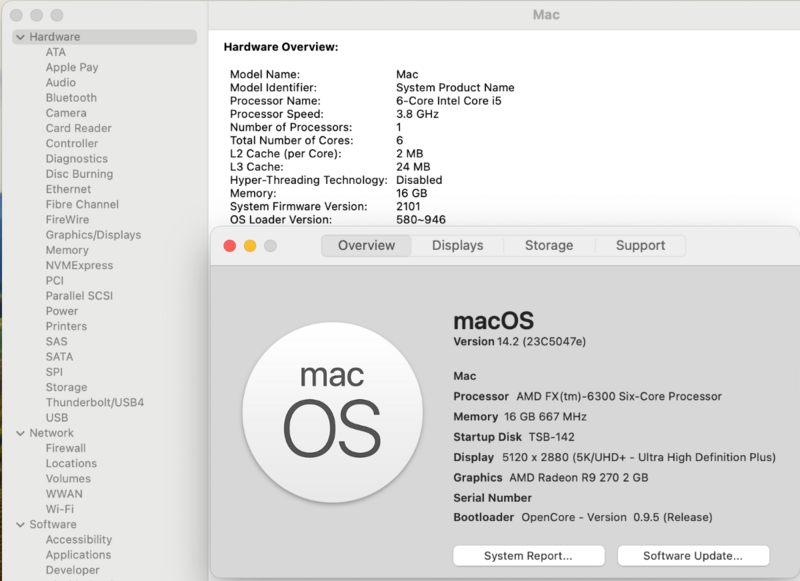Select Parallel SCSI in the sidebar
Viewport: 800px width, 581px height.
click(x=79, y=296)
